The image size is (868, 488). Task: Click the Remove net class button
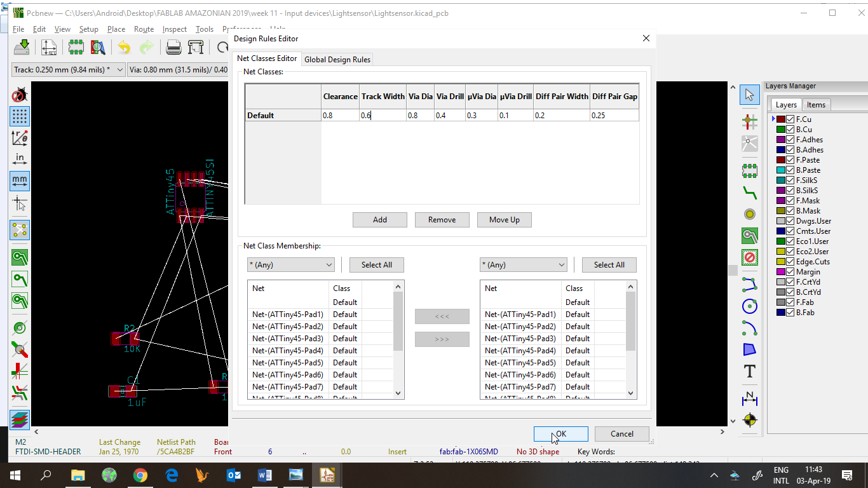tap(442, 220)
